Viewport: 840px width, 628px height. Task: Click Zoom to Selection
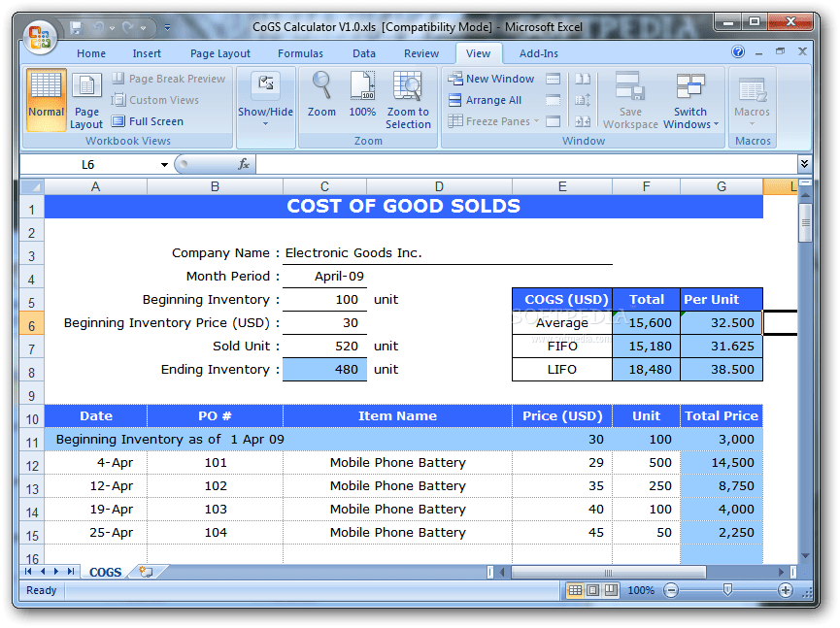(x=408, y=99)
